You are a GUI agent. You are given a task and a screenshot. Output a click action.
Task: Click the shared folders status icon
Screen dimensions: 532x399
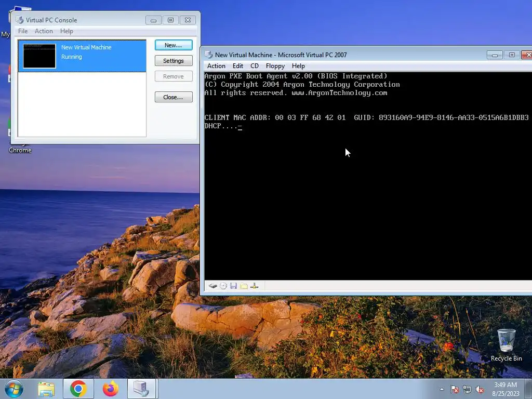[244, 286]
